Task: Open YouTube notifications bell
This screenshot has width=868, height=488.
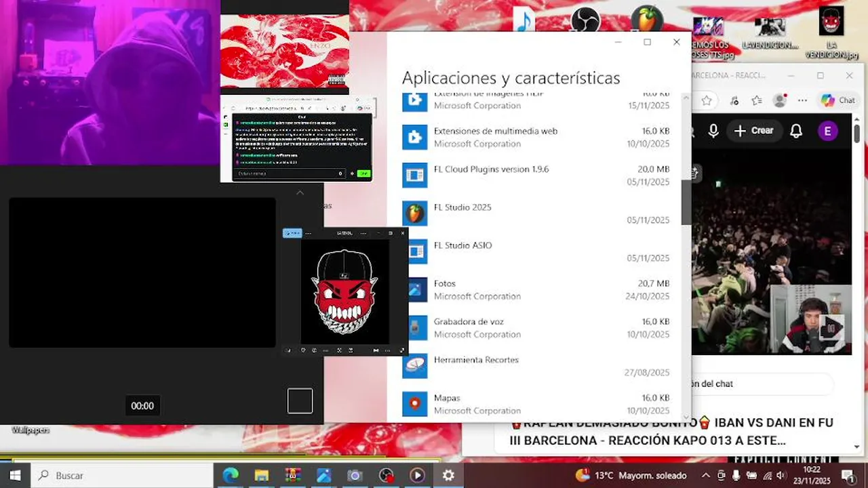Action: (796, 131)
